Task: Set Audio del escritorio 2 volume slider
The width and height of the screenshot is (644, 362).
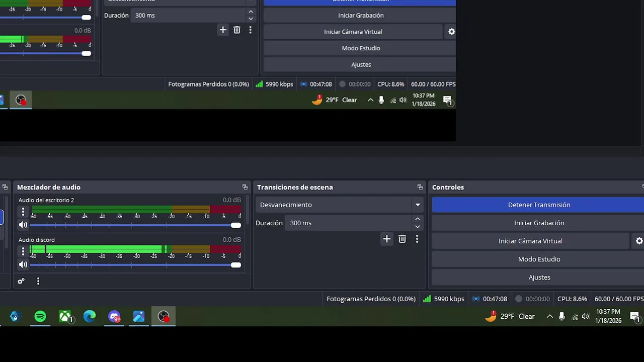Action: click(x=136, y=225)
